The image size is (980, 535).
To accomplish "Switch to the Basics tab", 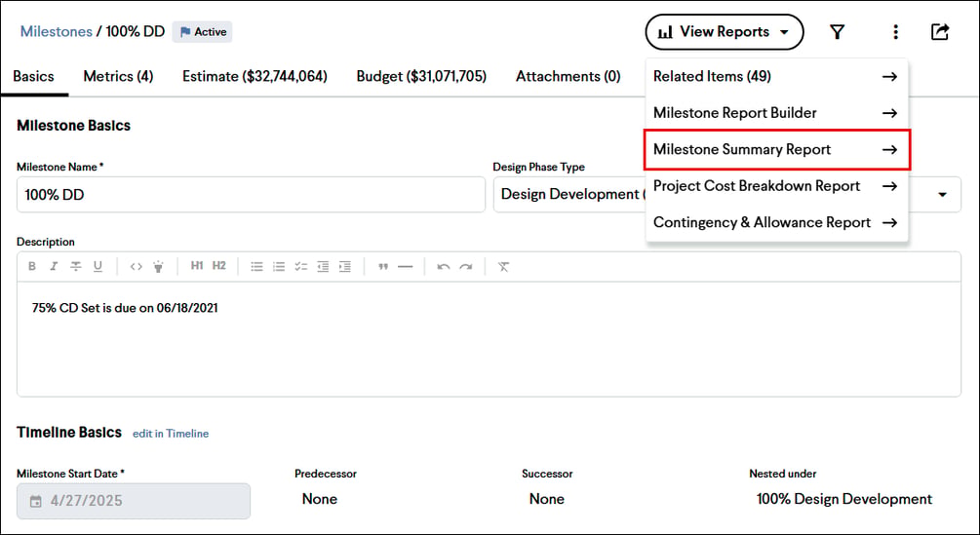I will click(34, 76).
